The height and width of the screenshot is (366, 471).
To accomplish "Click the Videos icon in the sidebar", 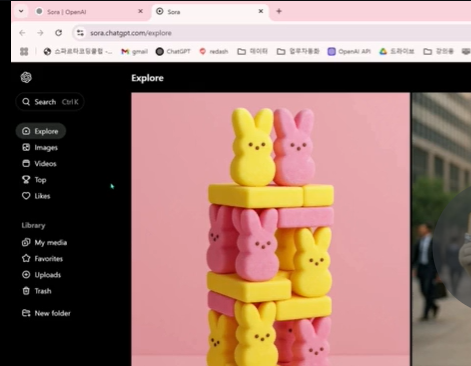I will 26,163.
